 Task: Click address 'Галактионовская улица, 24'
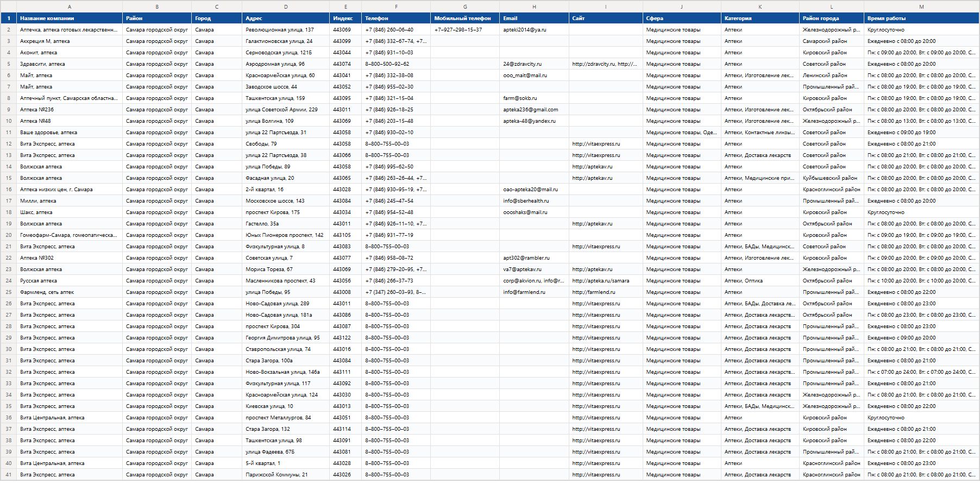tap(286, 41)
